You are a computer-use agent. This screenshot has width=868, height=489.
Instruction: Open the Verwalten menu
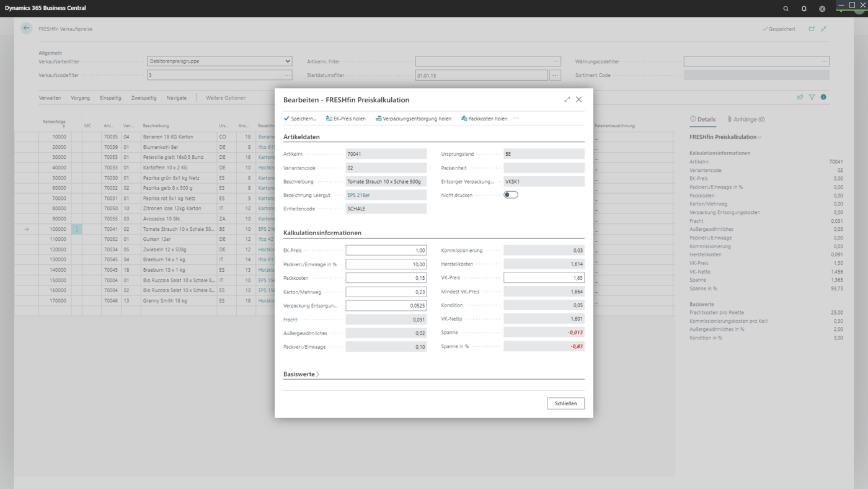[50, 98]
